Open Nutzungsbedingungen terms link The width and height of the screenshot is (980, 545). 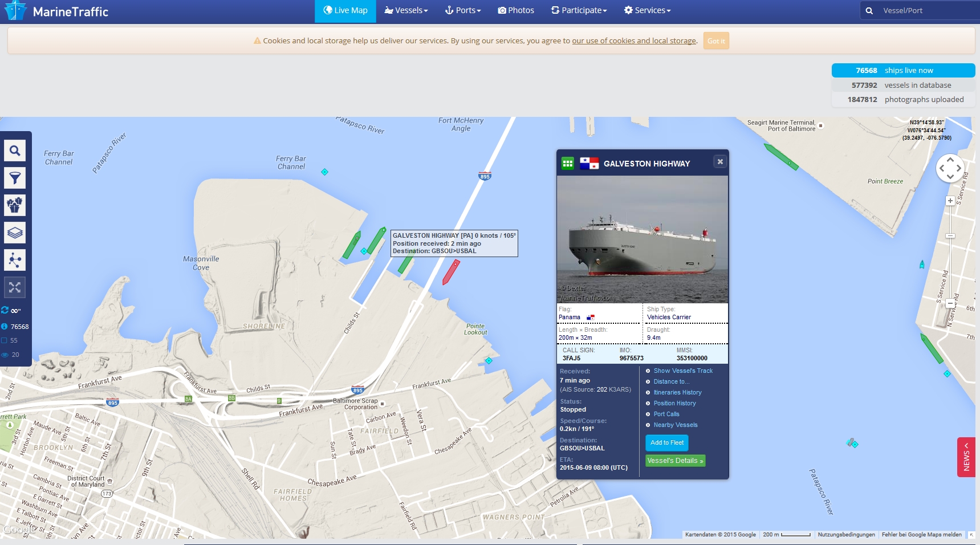[846, 535]
